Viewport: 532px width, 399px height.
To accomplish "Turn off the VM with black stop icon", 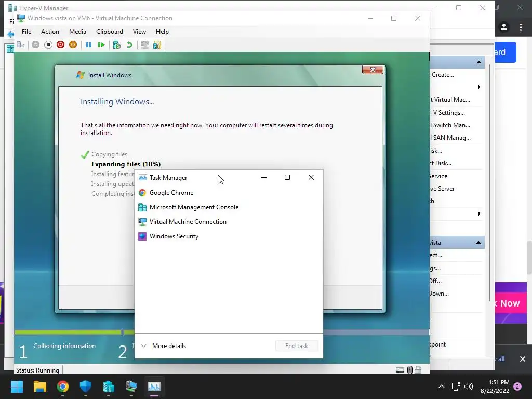I will tap(48, 45).
